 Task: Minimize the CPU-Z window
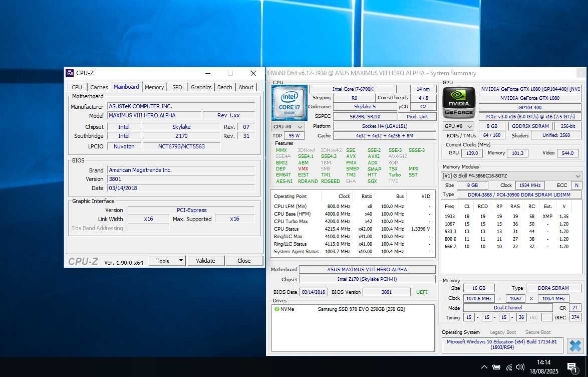pos(208,73)
